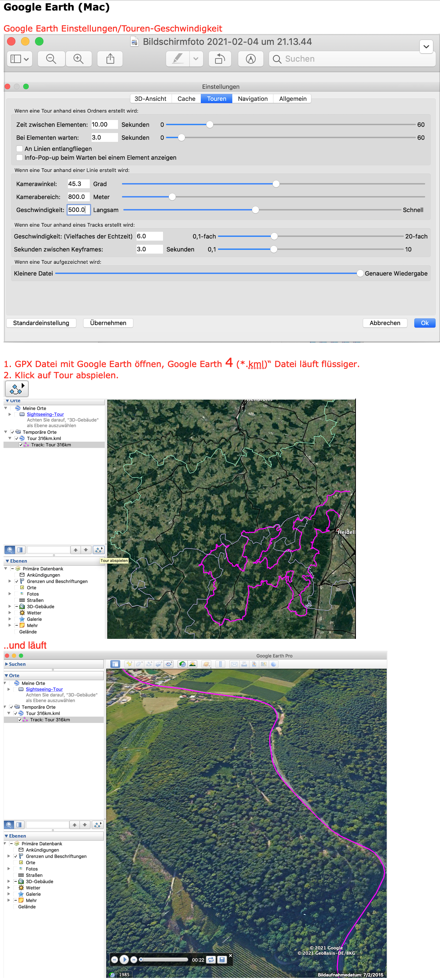Click the Kamerawinkel slider handle

pos(276,184)
